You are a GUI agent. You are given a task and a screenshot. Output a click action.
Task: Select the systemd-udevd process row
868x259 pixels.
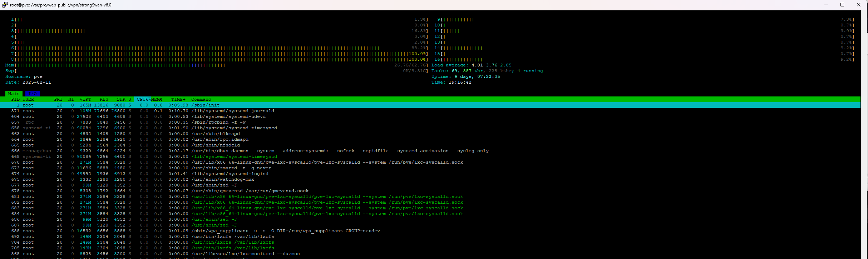click(430, 116)
